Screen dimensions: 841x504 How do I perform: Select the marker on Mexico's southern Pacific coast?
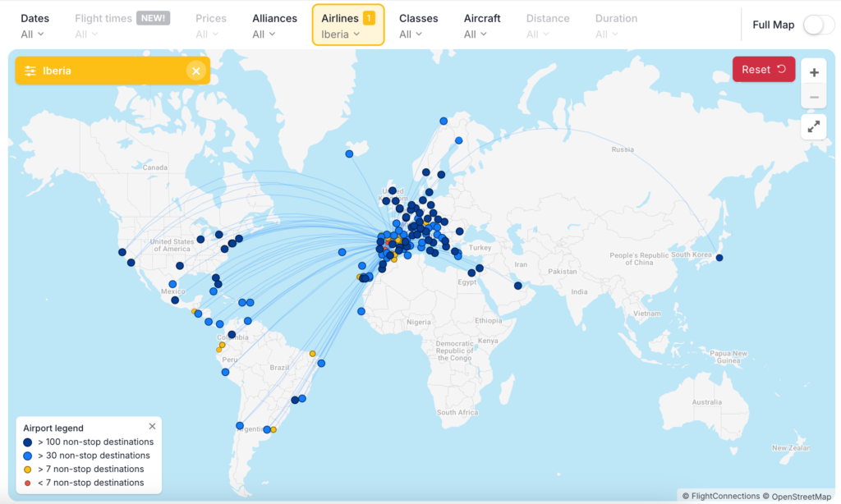pyautogui.click(x=175, y=300)
